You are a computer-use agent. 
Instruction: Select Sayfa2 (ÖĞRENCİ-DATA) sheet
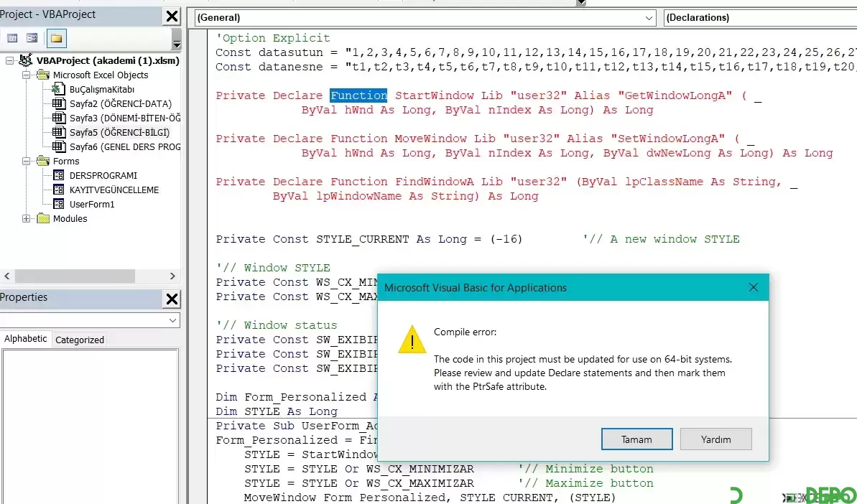(120, 104)
